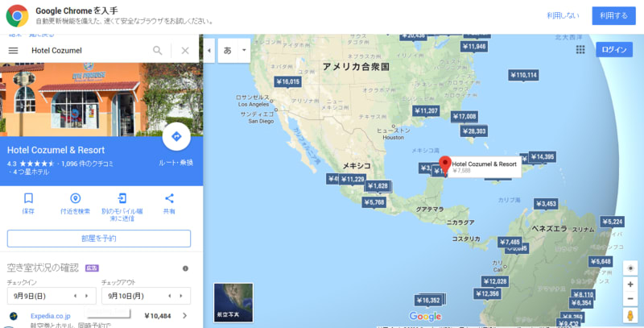Screen dimensions: 644x328
Task: Select the ¥28,303 price marker
Action: [x=474, y=131]
